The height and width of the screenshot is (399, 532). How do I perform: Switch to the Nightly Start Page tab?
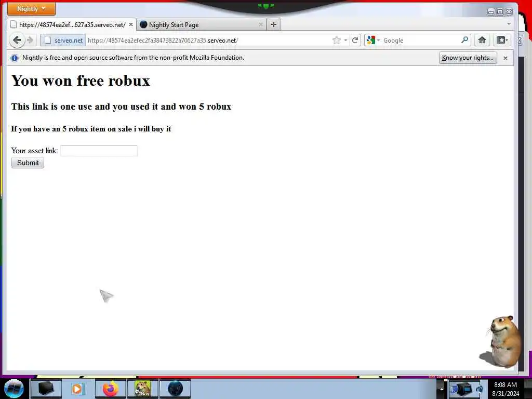[x=202, y=25]
